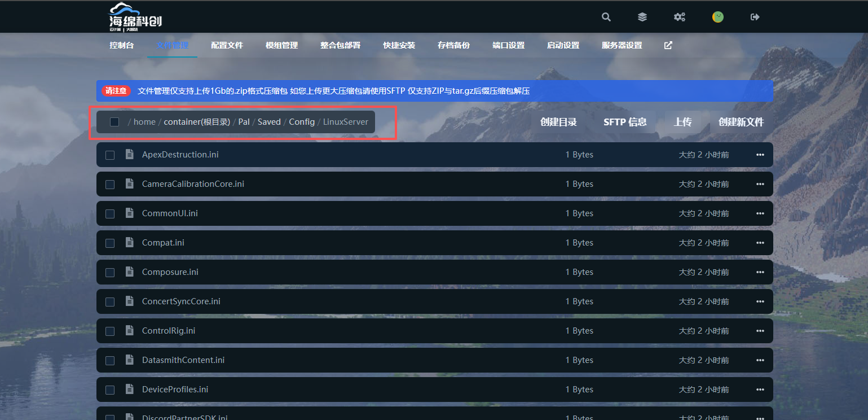
Task: Tick the select-all checkbox in breadcrumb bar
Action: click(114, 122)
